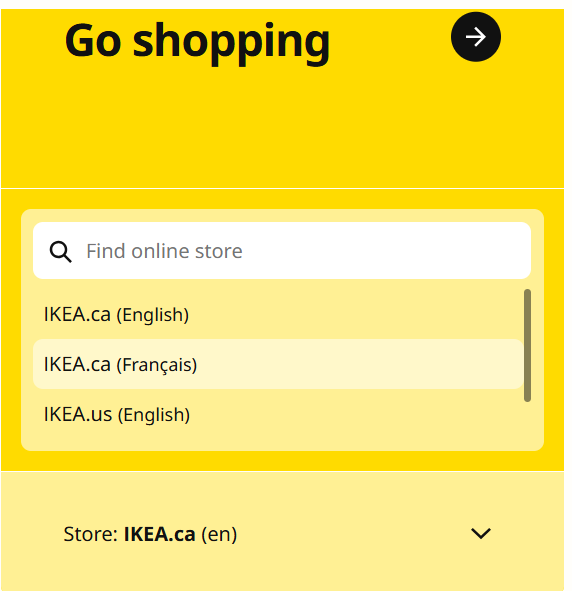Click the '(en)' language code text
The image size is (572, 591).
219,534
